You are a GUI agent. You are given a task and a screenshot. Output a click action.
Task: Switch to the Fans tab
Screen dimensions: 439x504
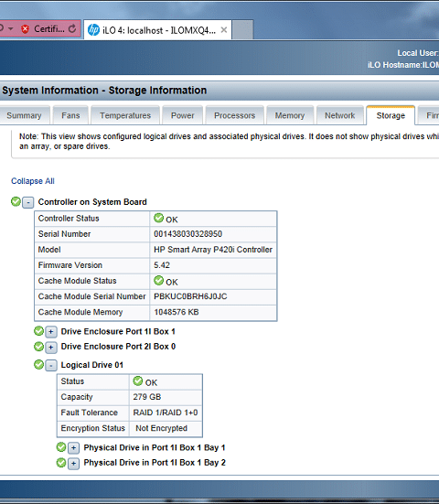[70, 115]
